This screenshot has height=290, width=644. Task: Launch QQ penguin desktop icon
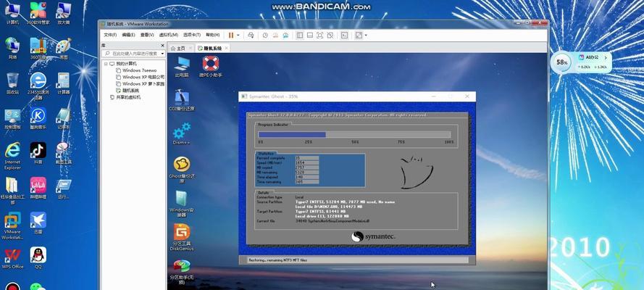tap(38, 258)
